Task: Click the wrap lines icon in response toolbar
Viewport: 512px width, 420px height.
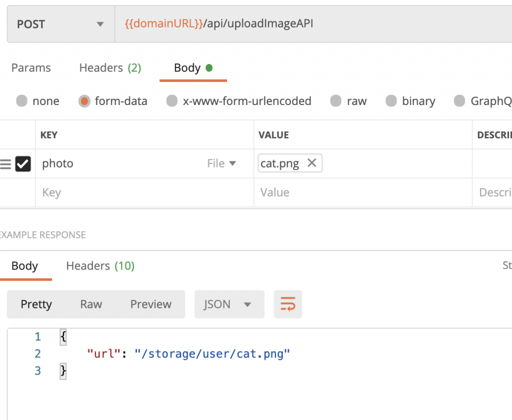Action: [x=287, y=304]
